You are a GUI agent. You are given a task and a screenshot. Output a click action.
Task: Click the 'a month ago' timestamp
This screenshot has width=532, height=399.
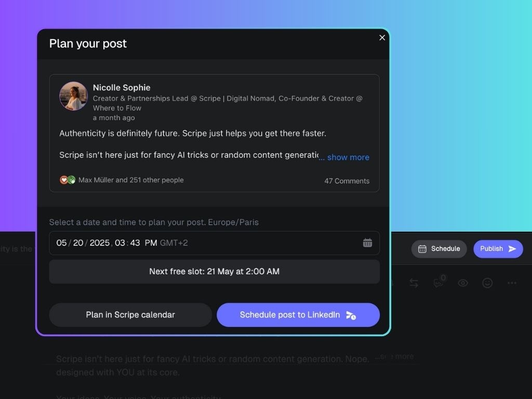coord(114,118)
